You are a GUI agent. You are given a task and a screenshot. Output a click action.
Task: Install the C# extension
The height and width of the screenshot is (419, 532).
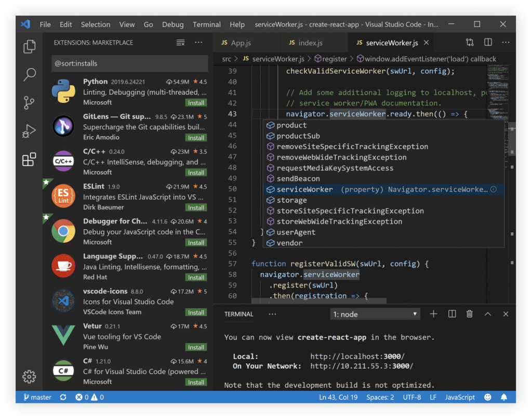point(196,382)
